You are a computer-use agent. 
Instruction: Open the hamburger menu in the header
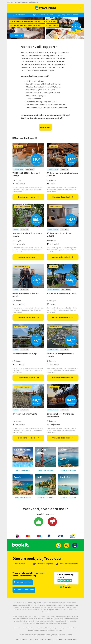[x=80, y=8]
